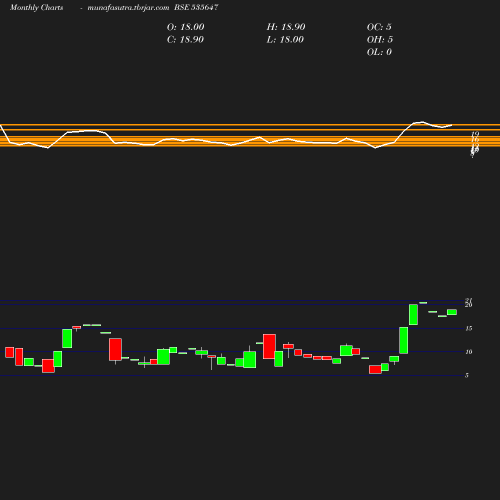Image resolution: width=500 pixels, height=500 pixels.
Task: Click the 'OH: 5' indicator text
Action: pos(380,39)
